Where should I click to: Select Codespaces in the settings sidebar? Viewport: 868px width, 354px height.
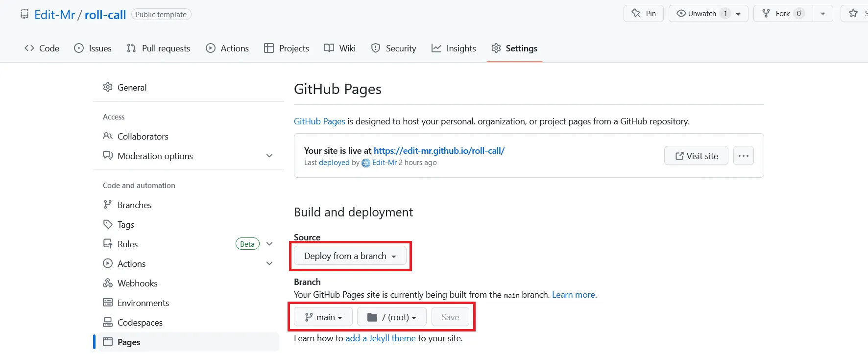[x=189, y=322]
